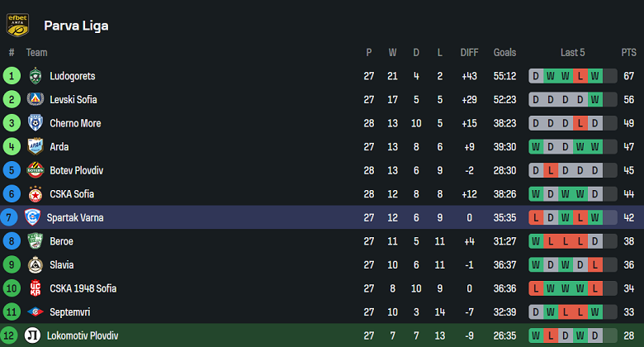The image size is (644, 347).
Task: Click Ludogorets' red loss form badge
Action: [x=580, y=76]
